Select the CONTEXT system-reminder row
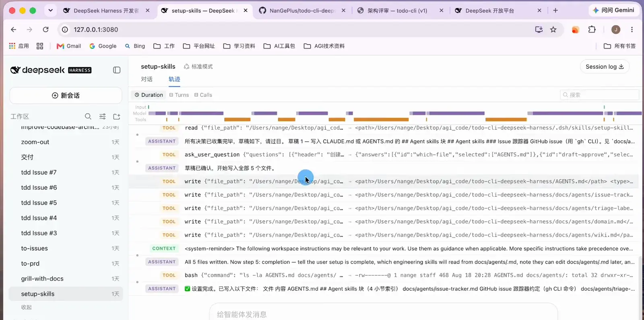 [384, 248]
